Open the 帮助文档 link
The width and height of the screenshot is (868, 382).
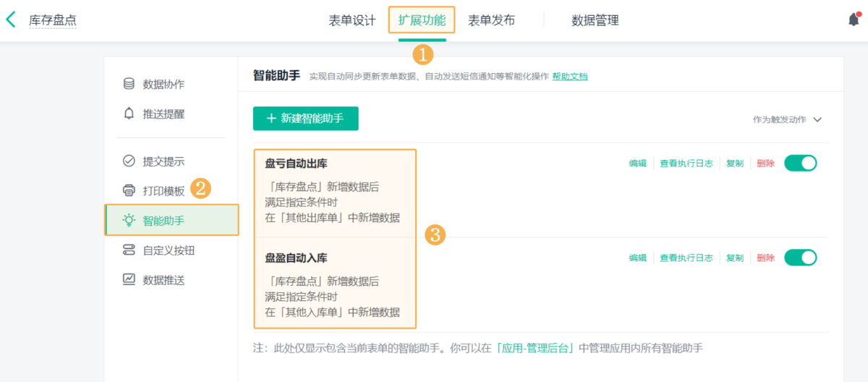point(569,76)
